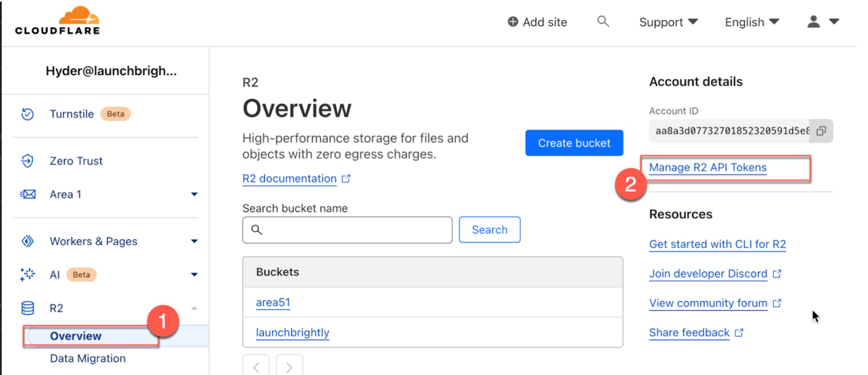Open Manage R2 API Tokens link
The width and height of the screenshot is (868, 375).
[x=708, y=167]
